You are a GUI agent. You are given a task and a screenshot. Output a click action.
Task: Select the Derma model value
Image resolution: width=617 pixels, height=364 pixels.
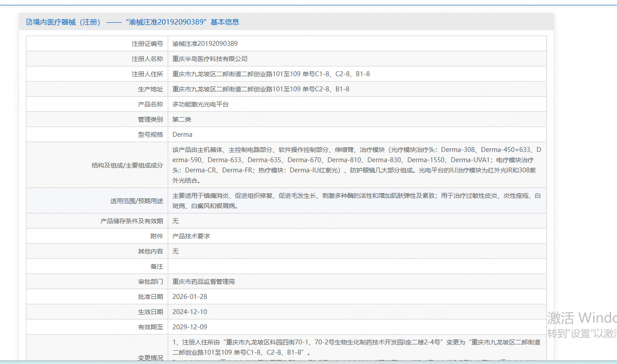tap(182, 135)
